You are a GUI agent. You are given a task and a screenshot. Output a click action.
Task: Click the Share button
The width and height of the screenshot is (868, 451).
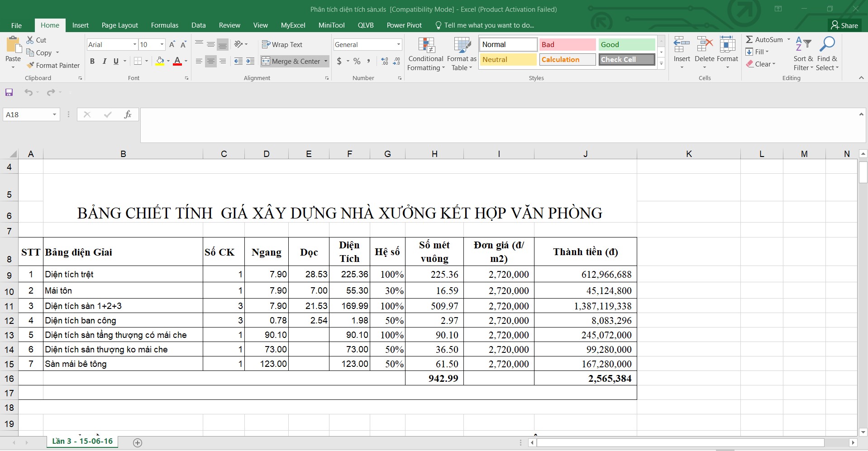pyautogui.click(x=844, y=25)
